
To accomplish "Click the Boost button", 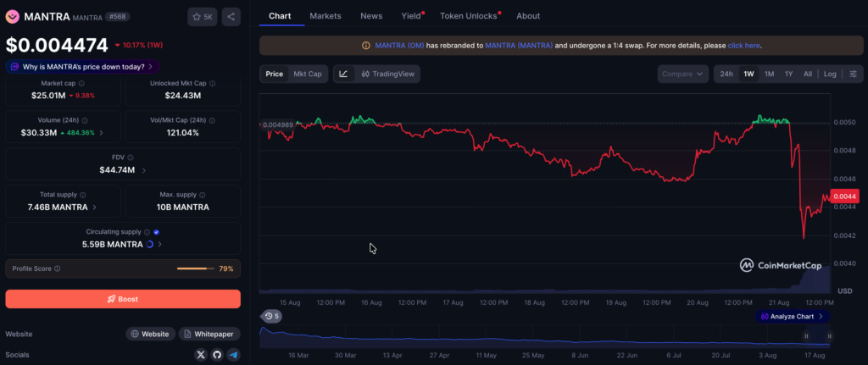I will tap(123, 299).
